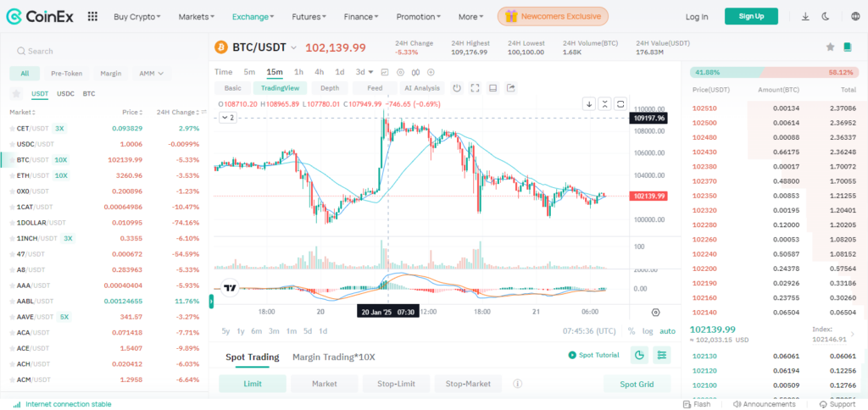Viewport: 868px width, 410px height.
Task: Open chart settings circle icon
Action: 400,72
